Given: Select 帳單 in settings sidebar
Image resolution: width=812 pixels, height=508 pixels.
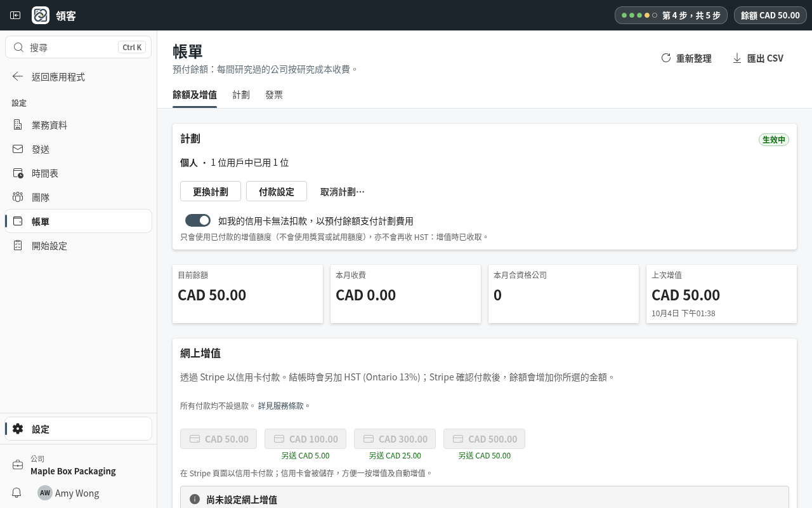Looking at the screenshot, I should [79, 222].
